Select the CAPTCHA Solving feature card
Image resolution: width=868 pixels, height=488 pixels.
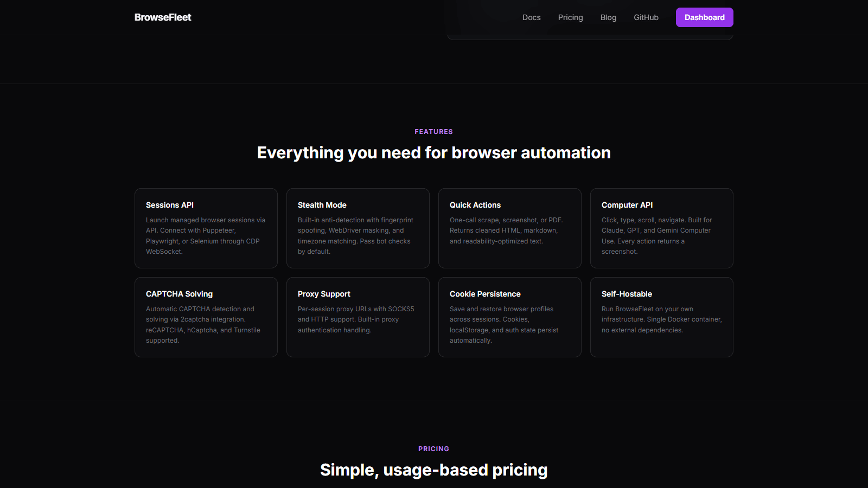click(x=206, y=317)
